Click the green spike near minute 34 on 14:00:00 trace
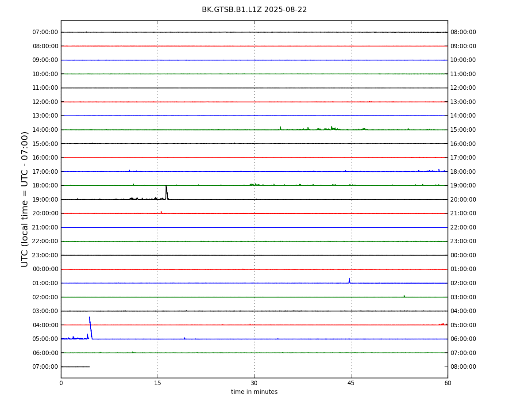 [280, 128]
